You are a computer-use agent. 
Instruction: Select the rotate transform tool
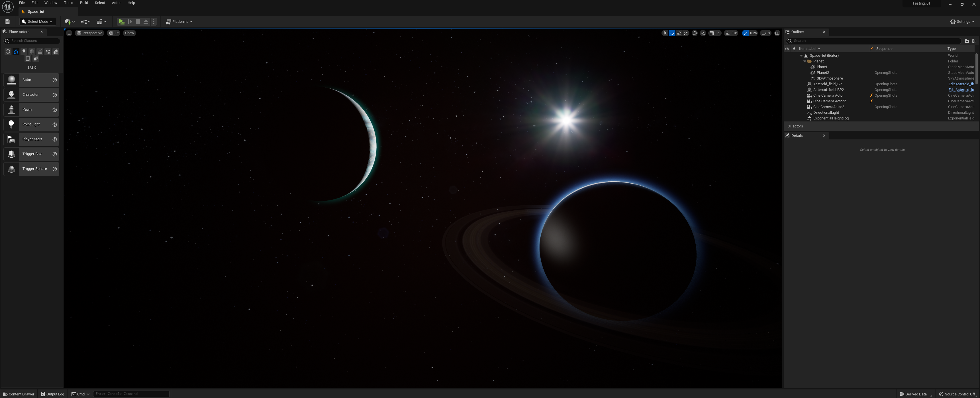(x=679, y=33)
